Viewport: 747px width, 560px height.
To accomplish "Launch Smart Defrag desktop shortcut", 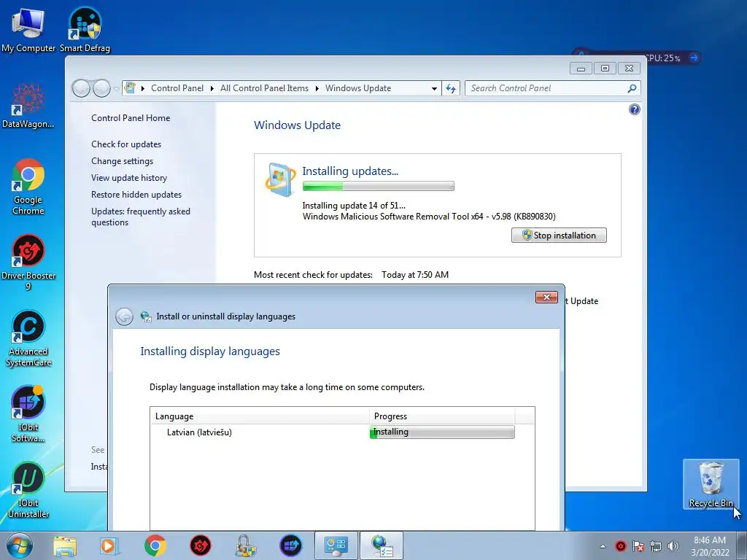I will click(x=85, y=29).
